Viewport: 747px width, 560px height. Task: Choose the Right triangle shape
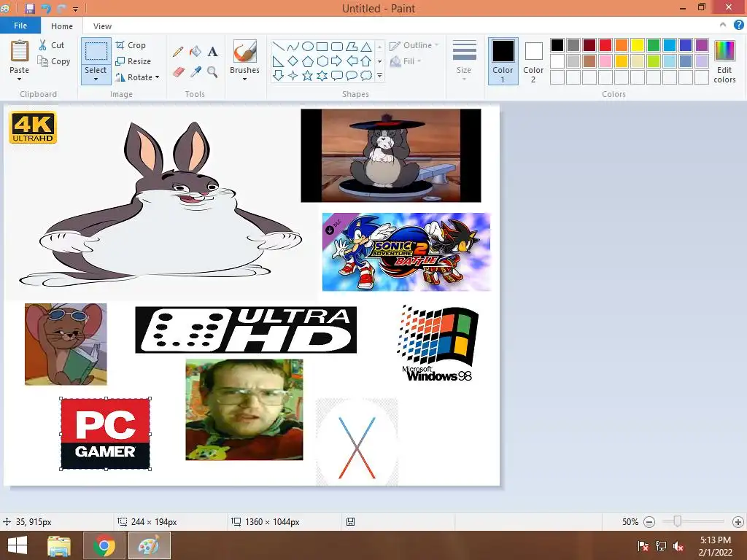[279, 61]
